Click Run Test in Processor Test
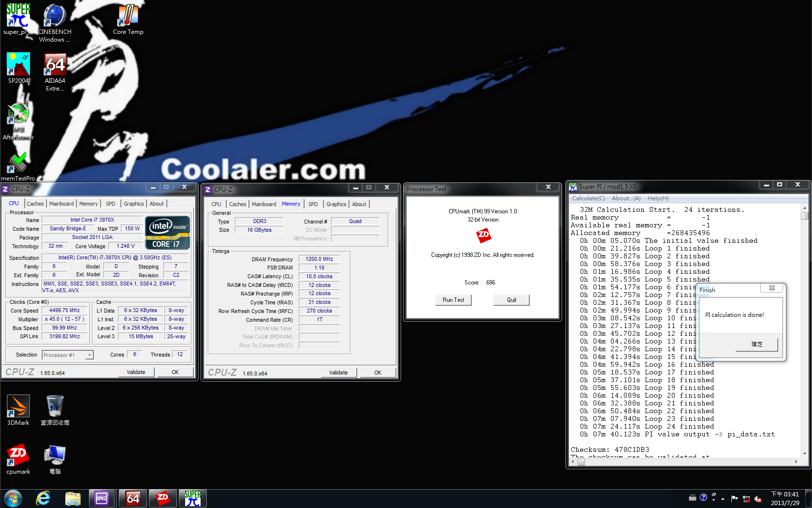This screenshot has height=508, width=812. pyautogui.click(x=453, y=300)
